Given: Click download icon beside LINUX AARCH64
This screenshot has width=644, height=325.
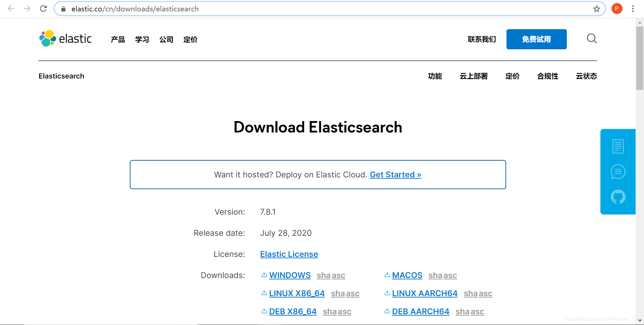Looking at the screenshot, I should tap(387, 293).
